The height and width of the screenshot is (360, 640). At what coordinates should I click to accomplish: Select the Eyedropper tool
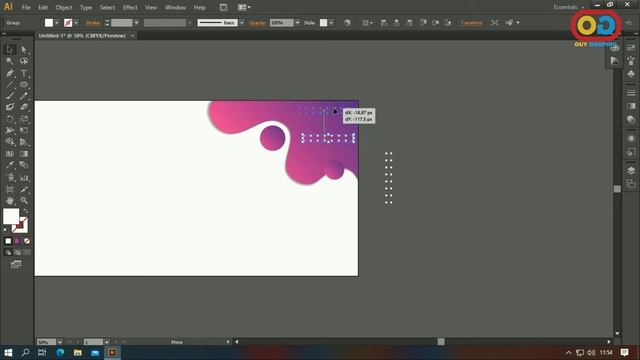[x=10, y=165]
